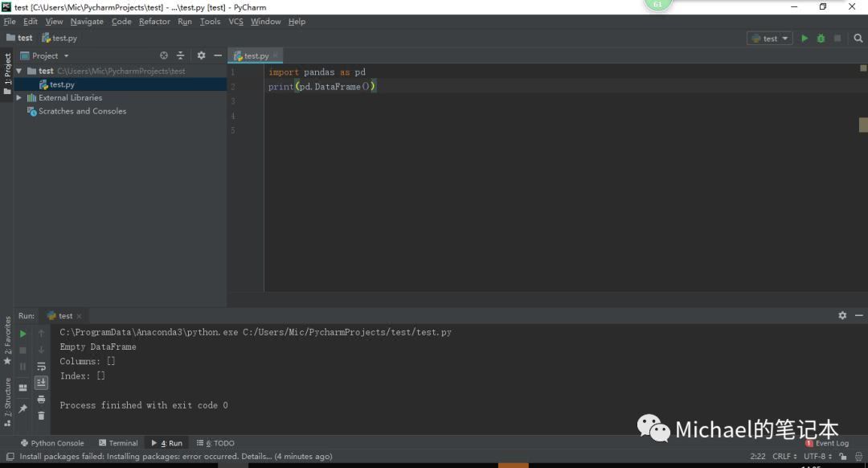This screenshot has width=868, height=468.
Task: Open Project panel settings gear
Action: pyautogui.click(x=201, y=55)
